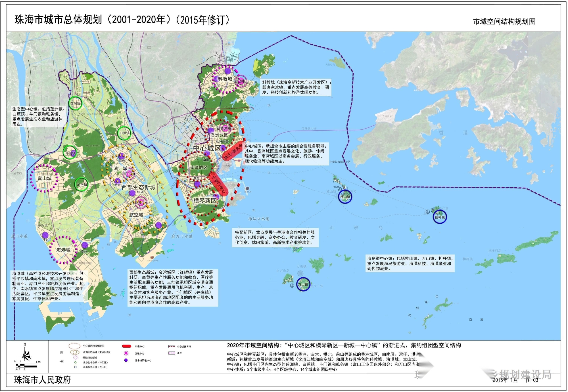Click the green 斗门镇 circle marker

[x=70, y=153]
